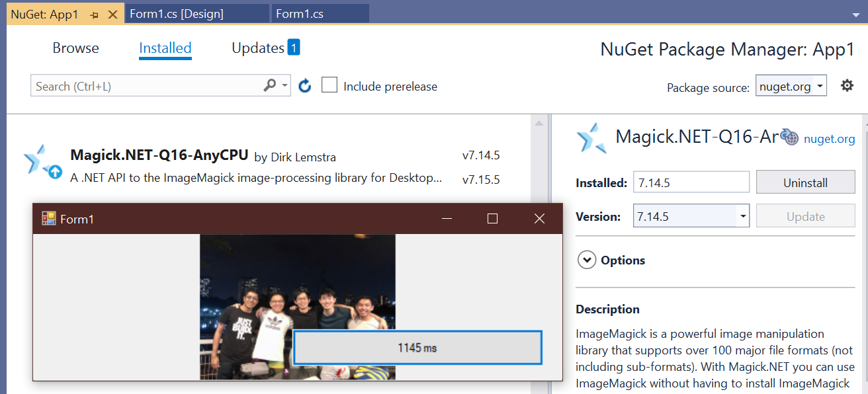Enable Include prerelease
This screenshot has width=868, height=394.
(x=329, y=85)
